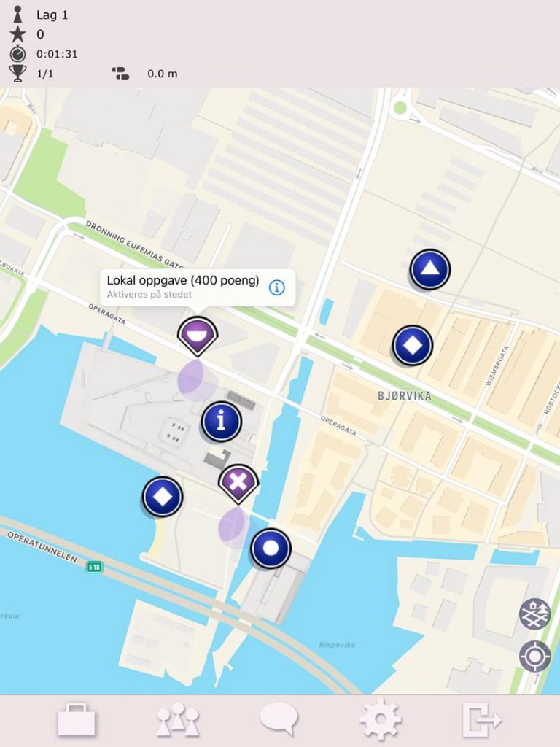560x747 pixels.
Task: Open the briefcase inventory tab
Action: (76, 719)
